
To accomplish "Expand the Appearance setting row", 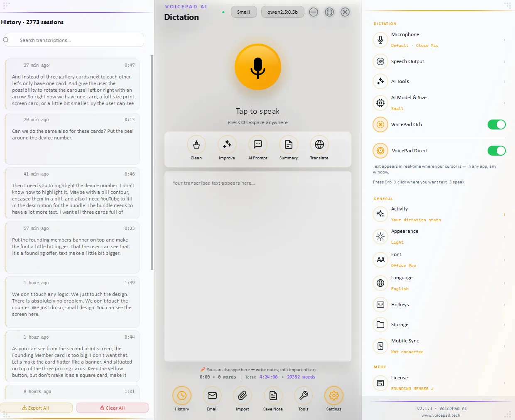I will point(439,237).
